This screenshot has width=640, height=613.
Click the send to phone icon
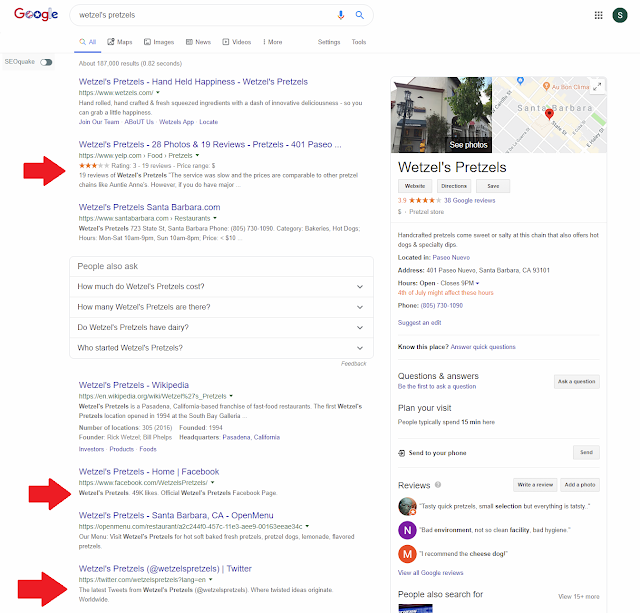[402, 453]
